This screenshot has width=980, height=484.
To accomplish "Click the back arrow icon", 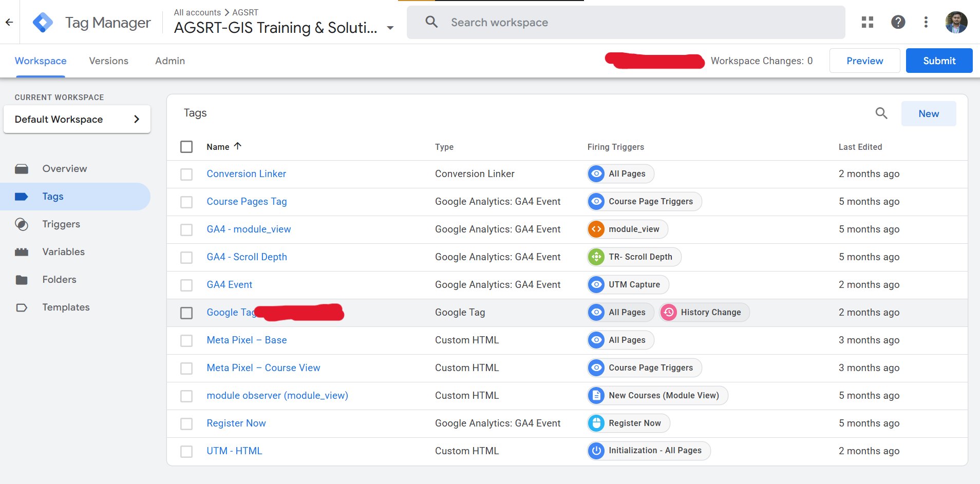I will pos(9,22).
